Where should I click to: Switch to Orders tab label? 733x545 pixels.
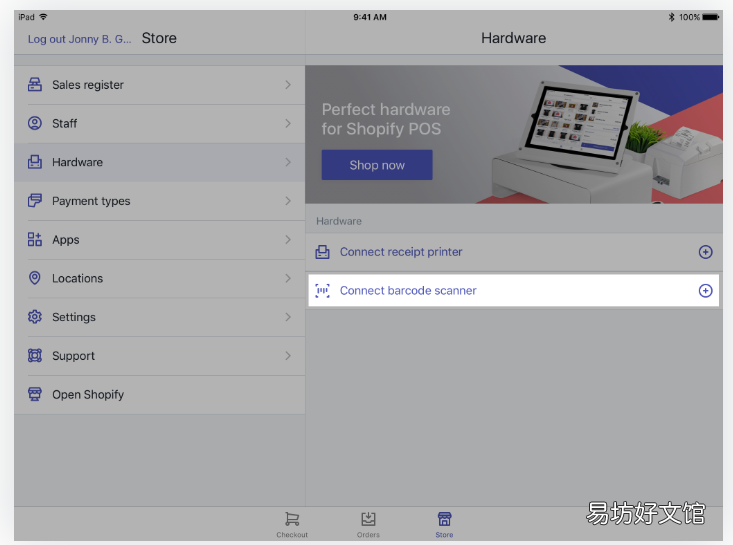pyautogui.click(x=368, y=535)
